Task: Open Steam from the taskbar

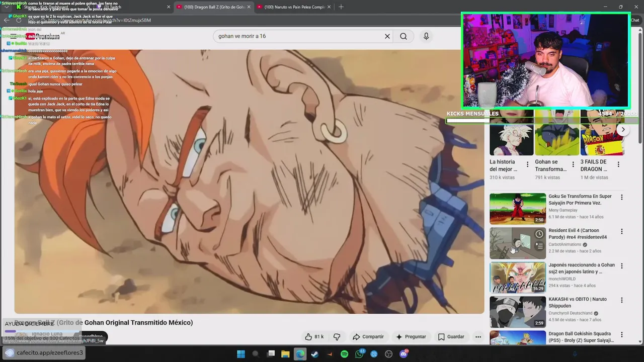Action: (x=315, y=354)
